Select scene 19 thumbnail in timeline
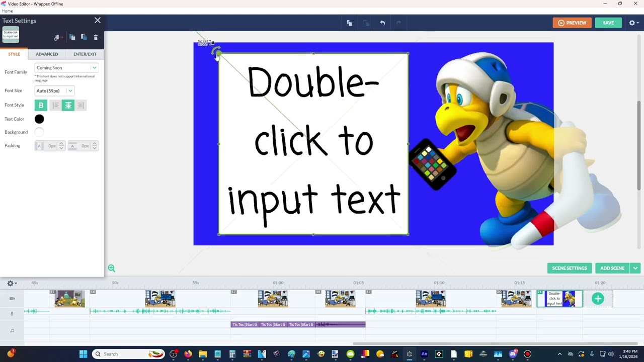This screenshot has width=644, height=362. (x=431, y=299)
